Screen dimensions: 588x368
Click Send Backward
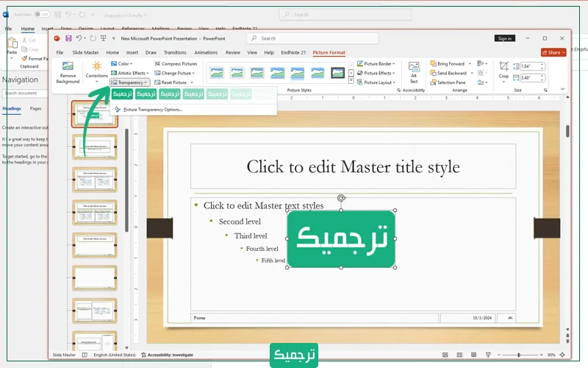click(448, 73)
